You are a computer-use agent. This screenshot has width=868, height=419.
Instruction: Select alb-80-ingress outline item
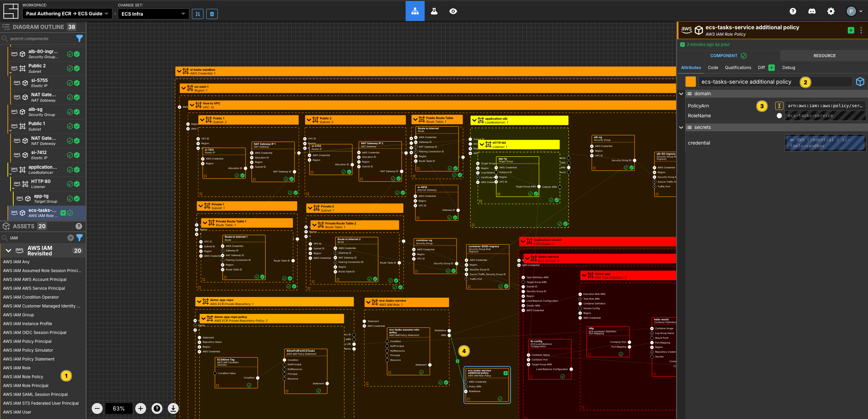pyautogui.click(x=47, y=54)
